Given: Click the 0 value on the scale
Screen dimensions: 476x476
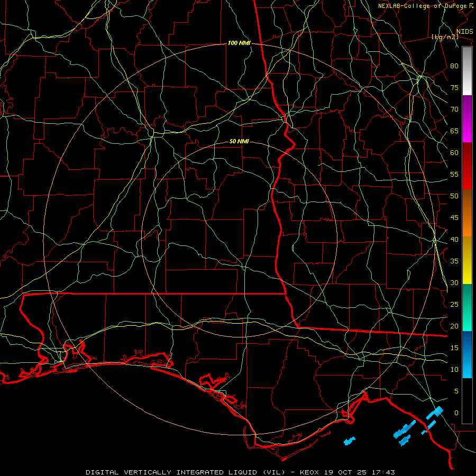Looking at the screenshot, I should point(456,413).
